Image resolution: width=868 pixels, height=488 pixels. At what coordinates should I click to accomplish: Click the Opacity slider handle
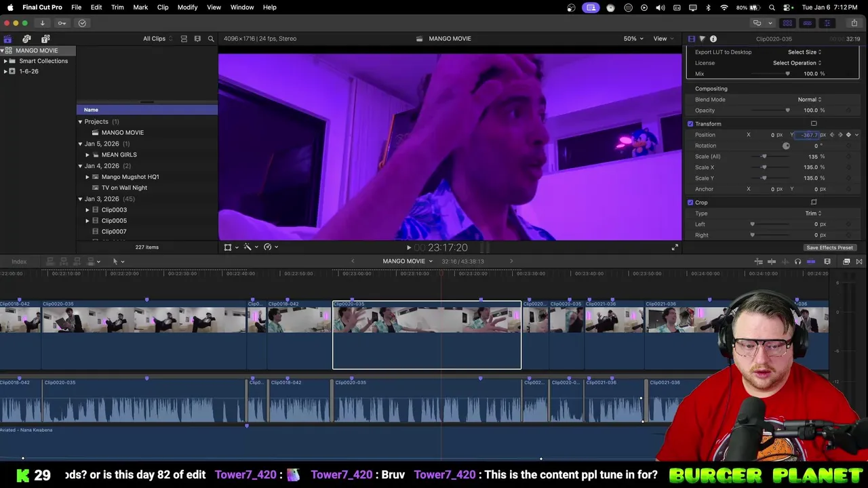pyautogui.click(x=787, y=110)
